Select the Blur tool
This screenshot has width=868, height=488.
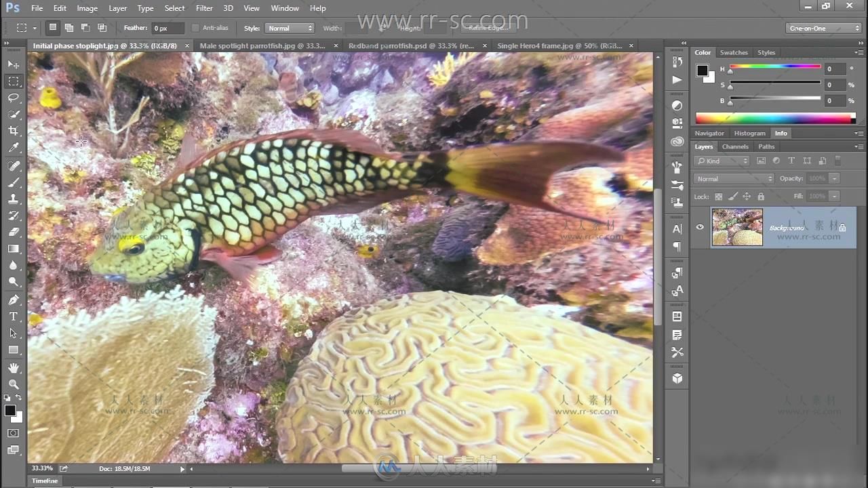[x=14, y=266]
